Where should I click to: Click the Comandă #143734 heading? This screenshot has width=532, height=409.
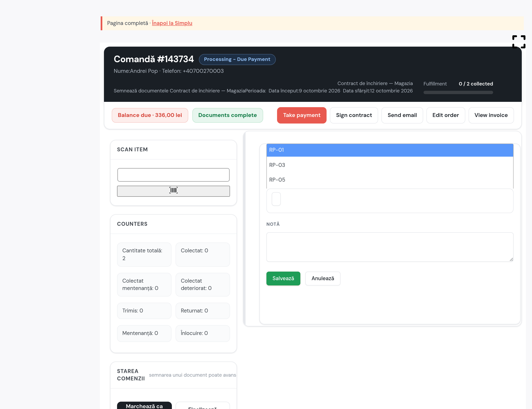coord(153,59)
